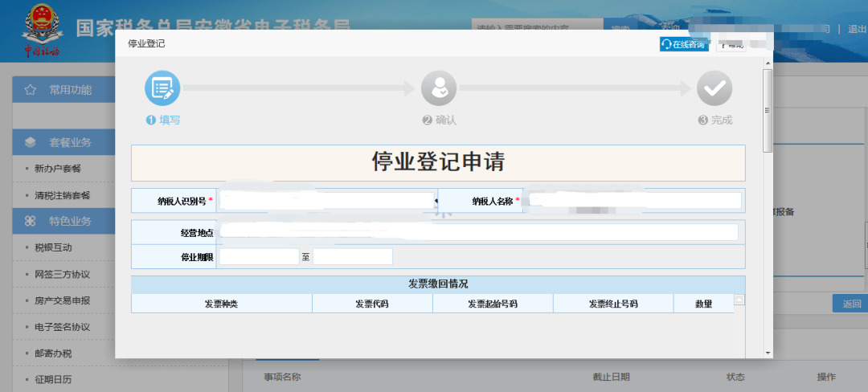
Task: Click the 完成 checkmark step icon
Action: [714, 89]
